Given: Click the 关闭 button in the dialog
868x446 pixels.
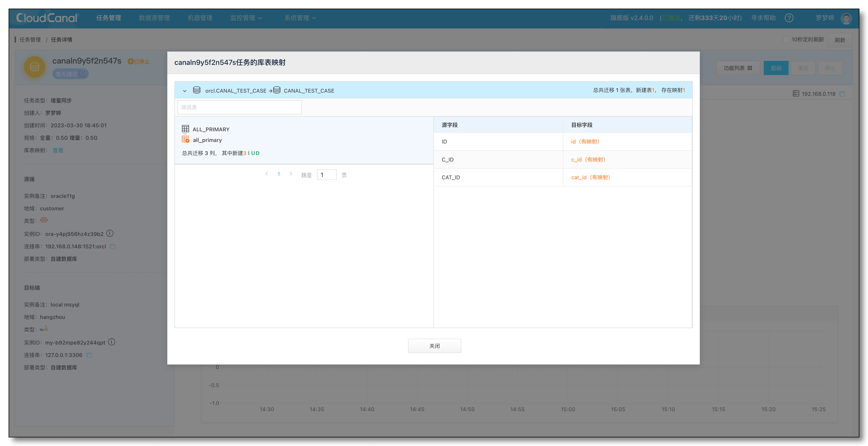Looking at the screenshot, I should 434,345.
